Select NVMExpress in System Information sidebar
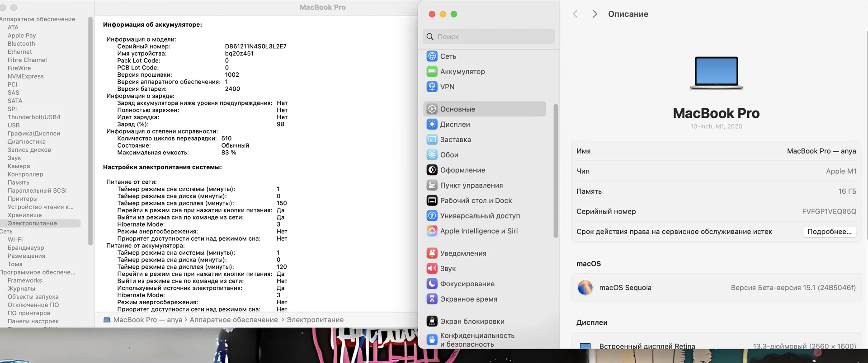 pos(26,77)
